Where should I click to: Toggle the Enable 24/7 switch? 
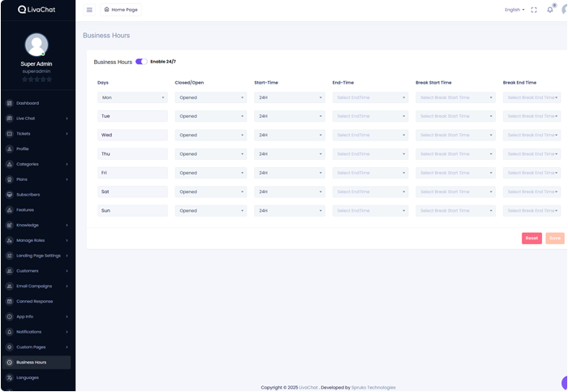point(141,62)
